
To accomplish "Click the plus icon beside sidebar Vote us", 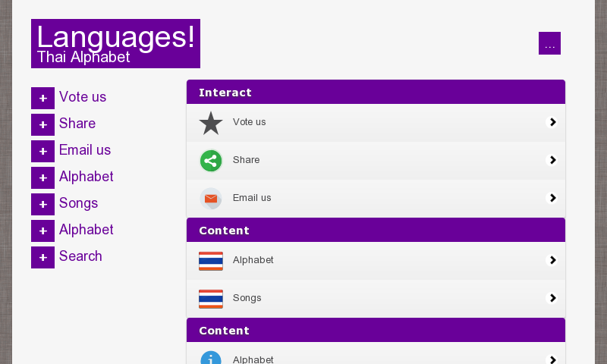I will [42, 98].
